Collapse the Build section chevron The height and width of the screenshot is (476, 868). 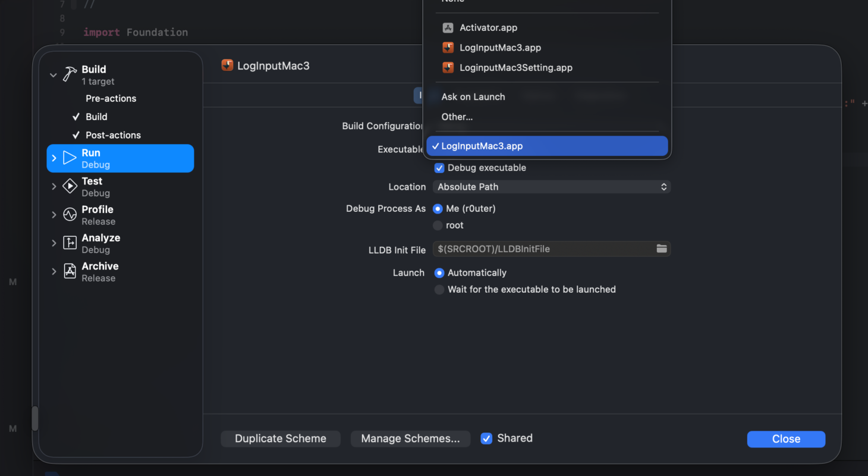click(54, 75)
